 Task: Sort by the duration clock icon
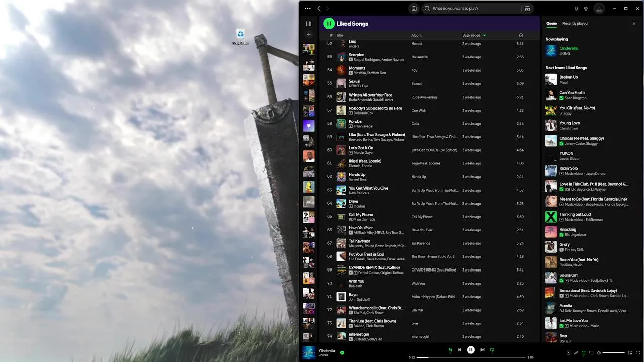click(x=521, y=35)
